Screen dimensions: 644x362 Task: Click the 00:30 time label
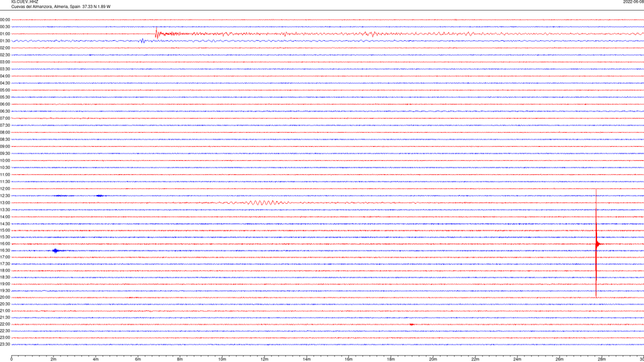click(5, 27)
